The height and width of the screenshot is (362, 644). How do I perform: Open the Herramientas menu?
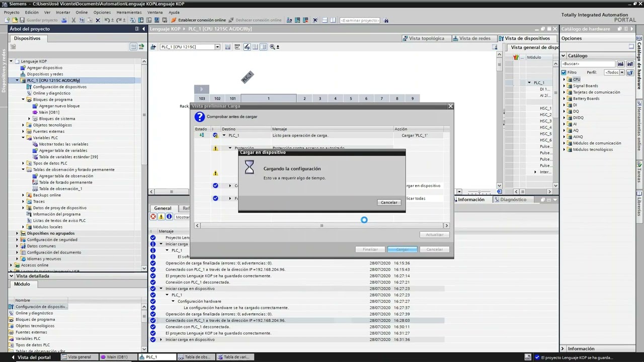129,12
